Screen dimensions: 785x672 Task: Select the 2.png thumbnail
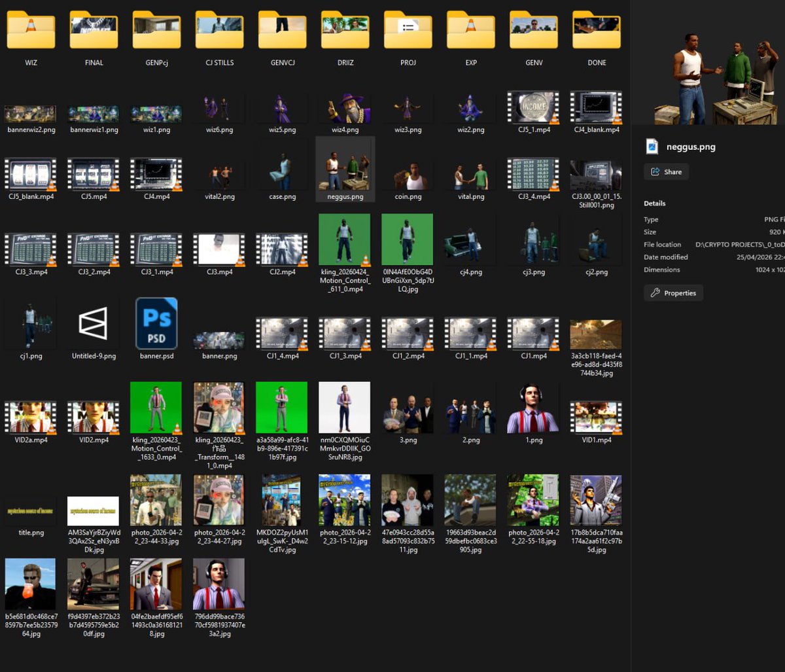click(470, 416)
